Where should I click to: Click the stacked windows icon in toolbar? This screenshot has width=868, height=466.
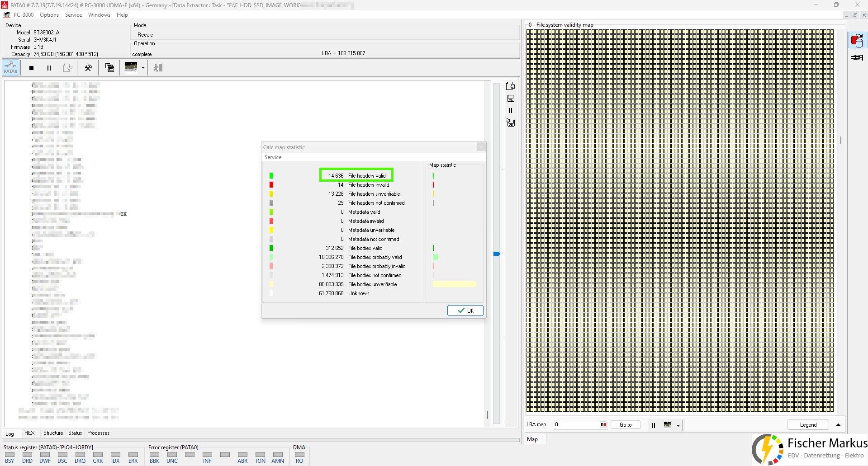click(109, 68)
